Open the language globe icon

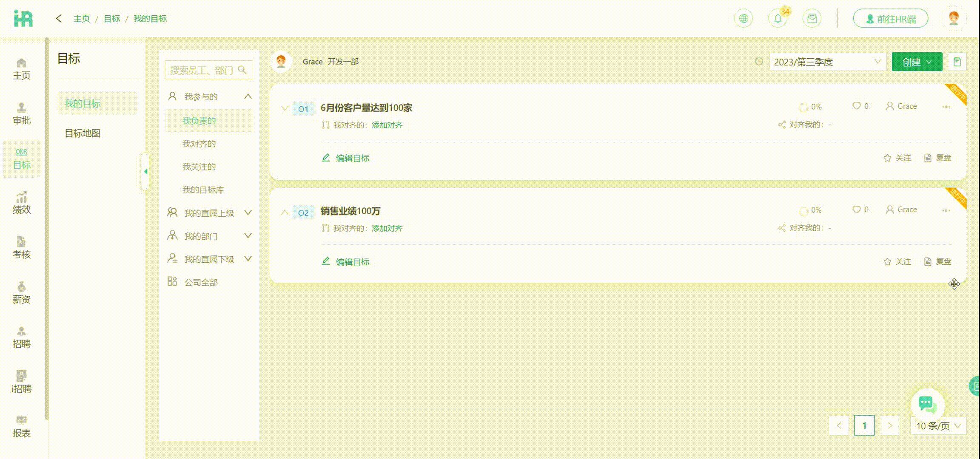pos(744,19)
